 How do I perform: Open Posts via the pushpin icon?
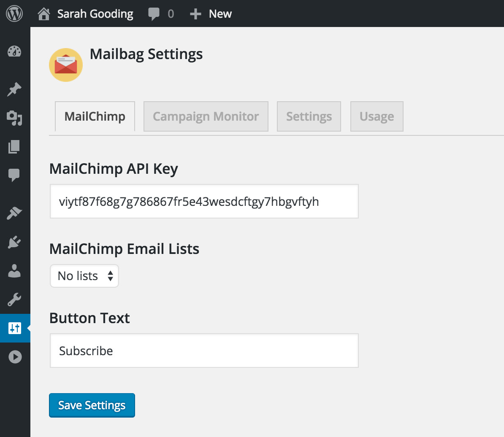point(14,89)
